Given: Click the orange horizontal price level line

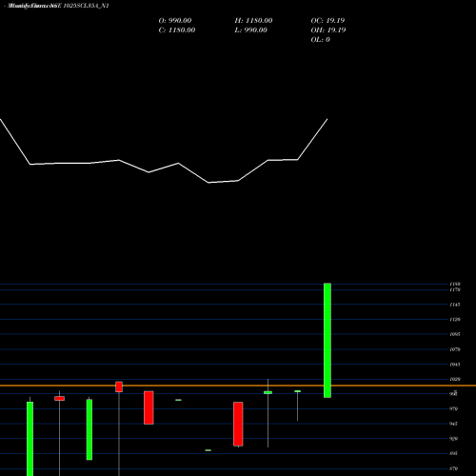Looking at the screenshot, I should pyautogui.click(x=238, y=386).
